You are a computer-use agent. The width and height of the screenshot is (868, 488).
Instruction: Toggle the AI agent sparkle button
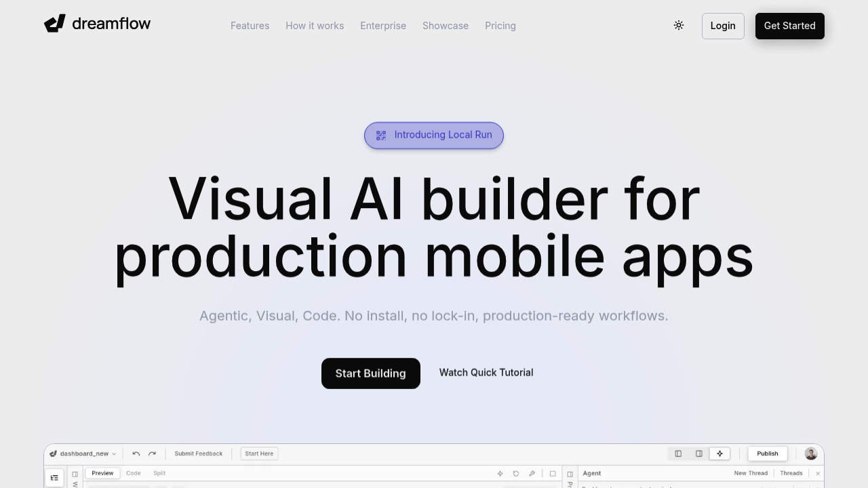pos(719,454)
